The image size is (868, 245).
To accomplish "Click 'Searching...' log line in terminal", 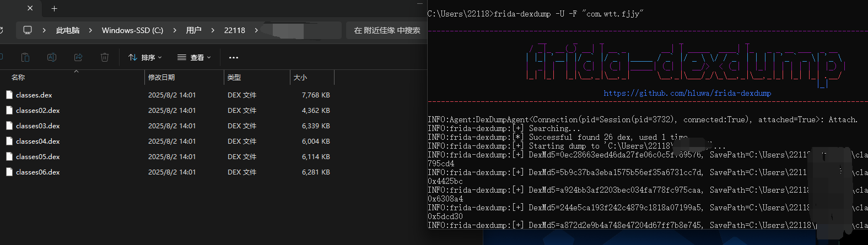I will coord(504,128).
